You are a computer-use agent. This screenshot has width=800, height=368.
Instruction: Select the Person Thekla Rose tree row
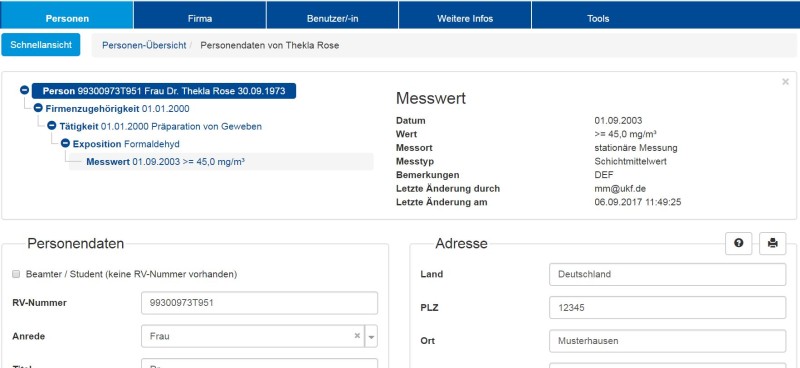(x=164, y=91)
